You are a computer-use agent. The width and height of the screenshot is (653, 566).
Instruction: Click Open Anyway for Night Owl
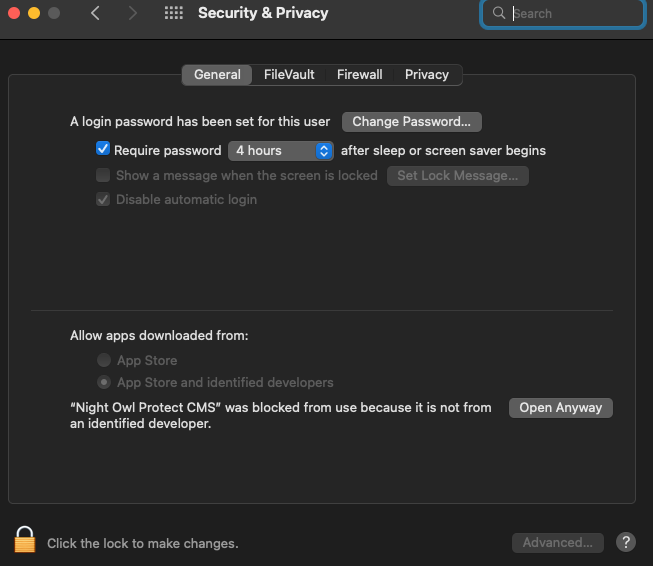point(560,408)
